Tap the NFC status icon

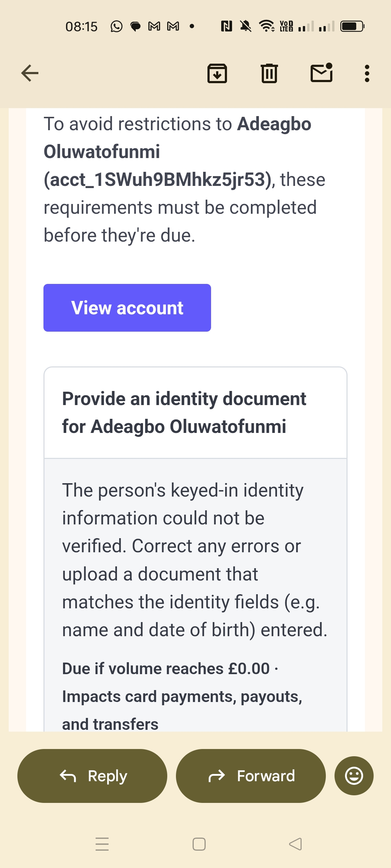[x=226, y=26]
